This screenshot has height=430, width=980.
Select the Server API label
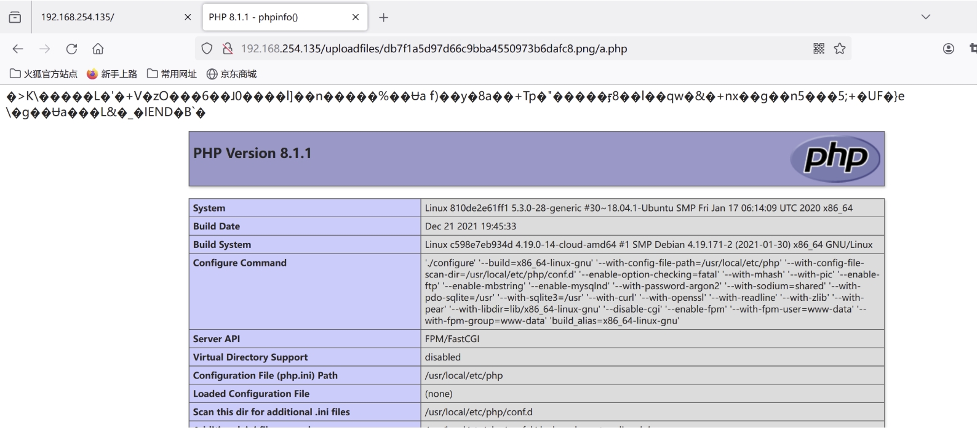click(217, 338)
